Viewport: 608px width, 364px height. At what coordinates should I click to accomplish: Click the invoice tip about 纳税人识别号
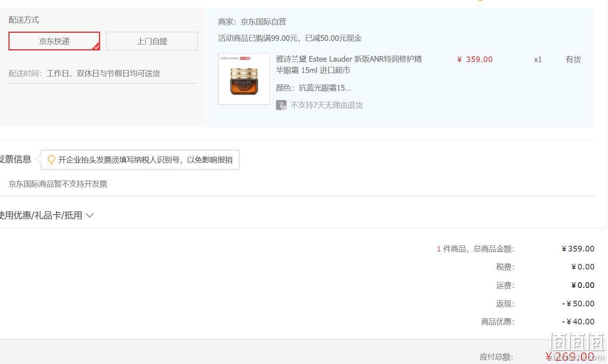coord(140,160)
